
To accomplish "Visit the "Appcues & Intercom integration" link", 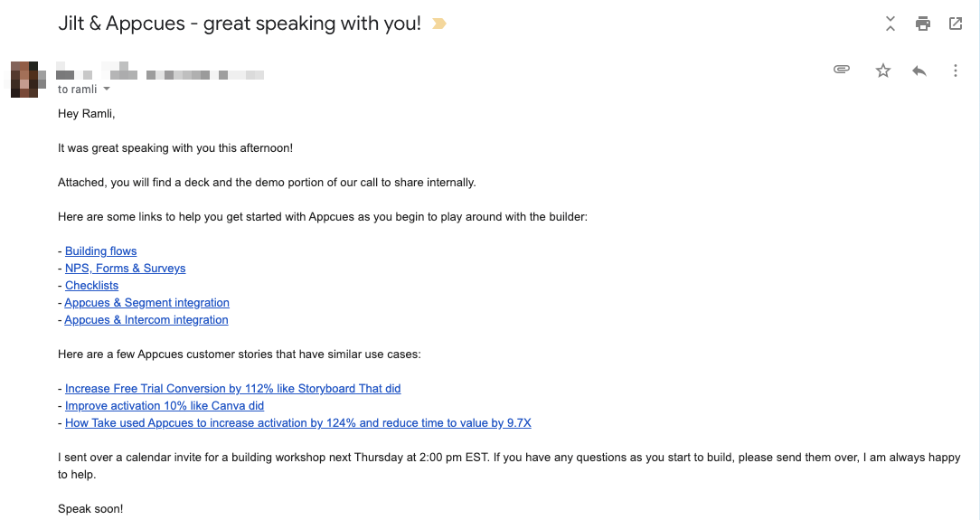I will coord(146,319).
